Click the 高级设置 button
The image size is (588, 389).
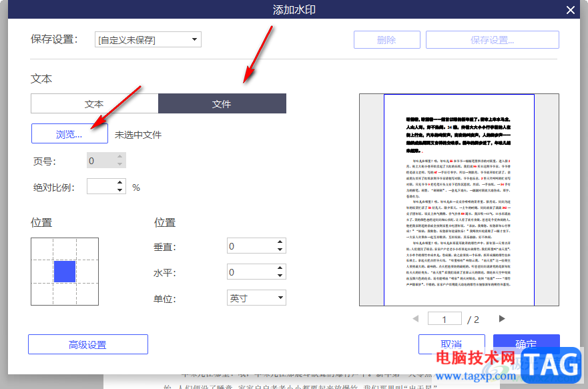(x=88, y=344)
